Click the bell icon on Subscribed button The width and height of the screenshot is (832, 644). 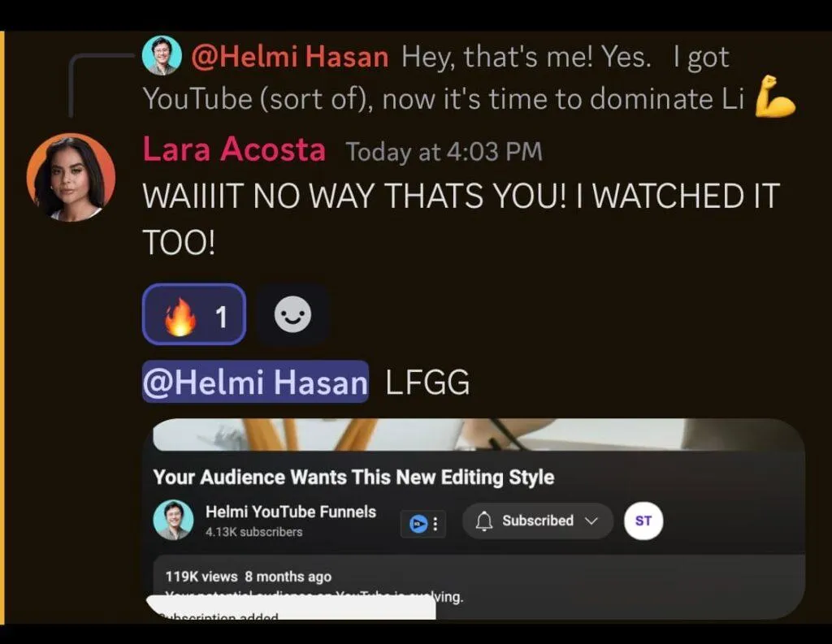[x=483, y=521]
